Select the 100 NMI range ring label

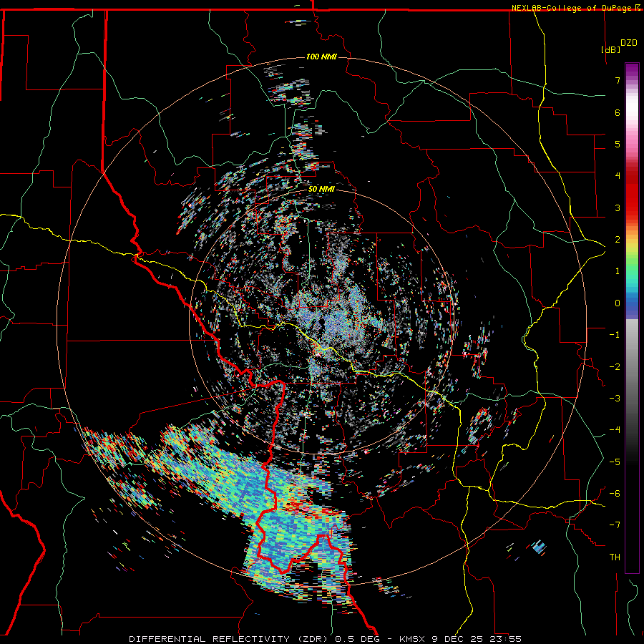pos(321,57)
